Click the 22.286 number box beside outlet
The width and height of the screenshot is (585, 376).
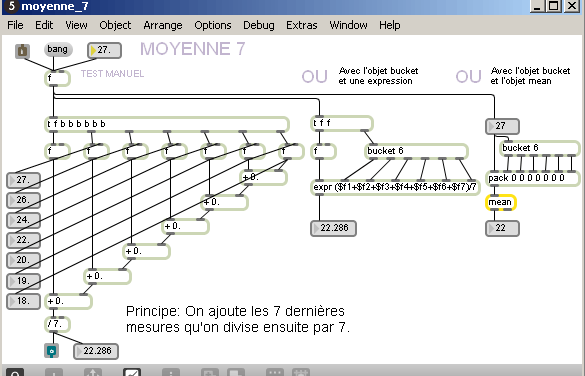tap(96, 351)
